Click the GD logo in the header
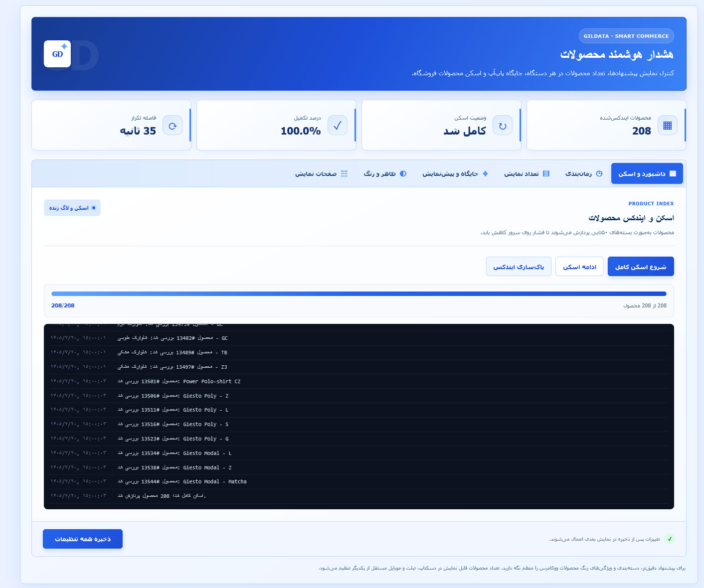704x588 pixels. [57, 54]
